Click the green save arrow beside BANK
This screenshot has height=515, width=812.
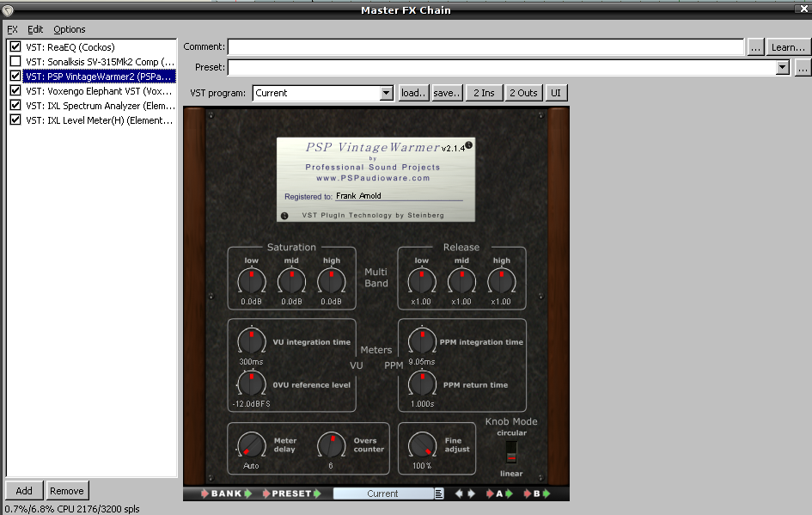point(248,494)
